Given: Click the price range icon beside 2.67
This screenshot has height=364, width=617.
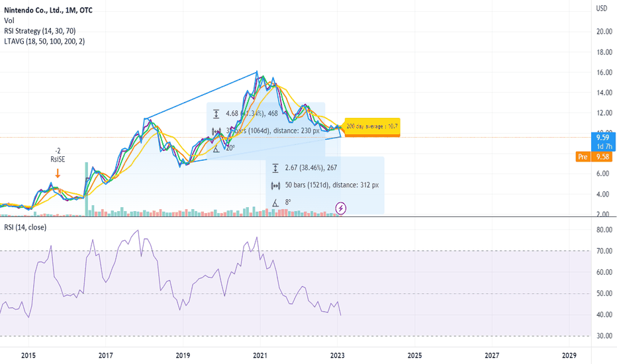Looking at the screenshot, I should (275, 168).
